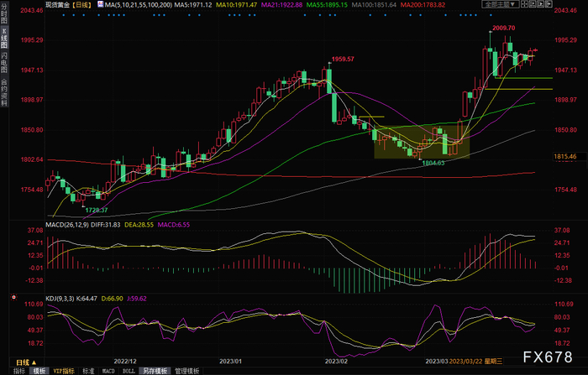Open the 合约资料 sidebar tab
This screenshot has width=588, height=375.
pyautogui.click(x=3, y=92)
